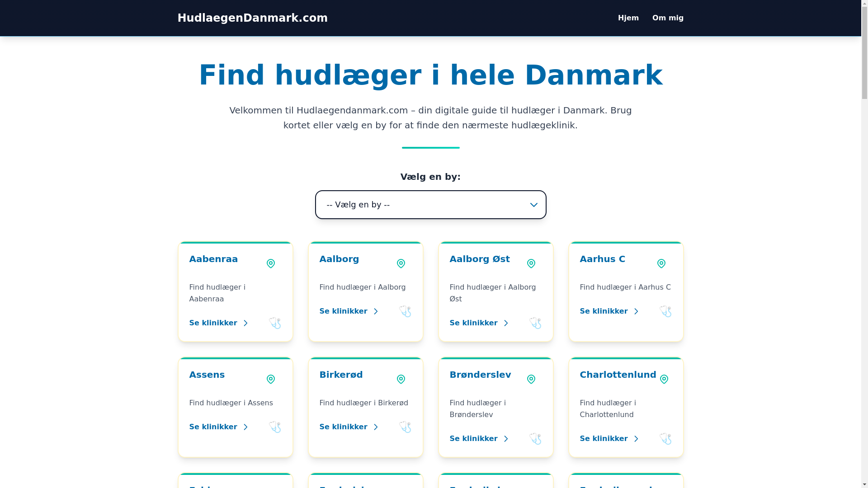
Task: Open 'Se klinikker' for Charlottenlund
Action: point(610,439)
